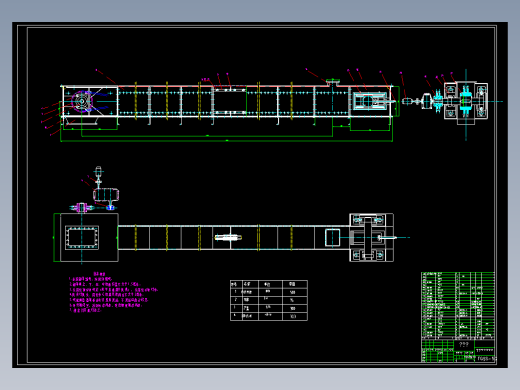Image resolution: width=520 pixels, height=390 pixels.
Task: Select the slotted shaft in the plan view trough
Action: coord(228,238)
